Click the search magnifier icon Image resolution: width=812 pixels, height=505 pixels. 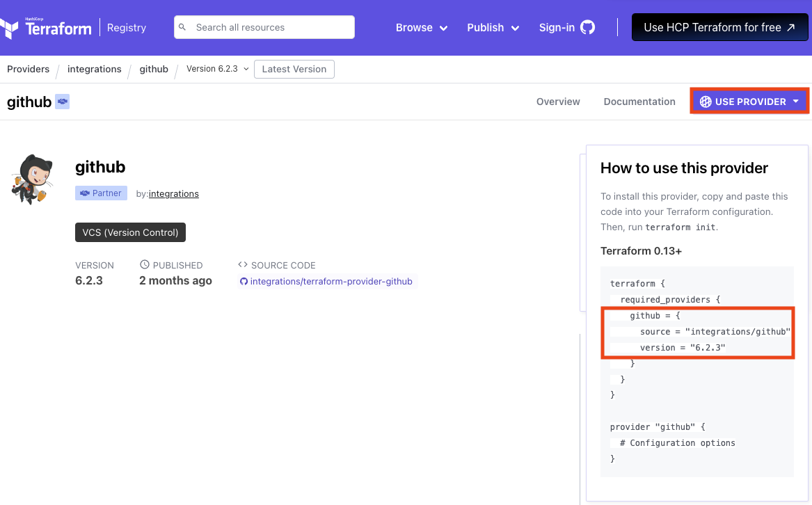point(182,27)
